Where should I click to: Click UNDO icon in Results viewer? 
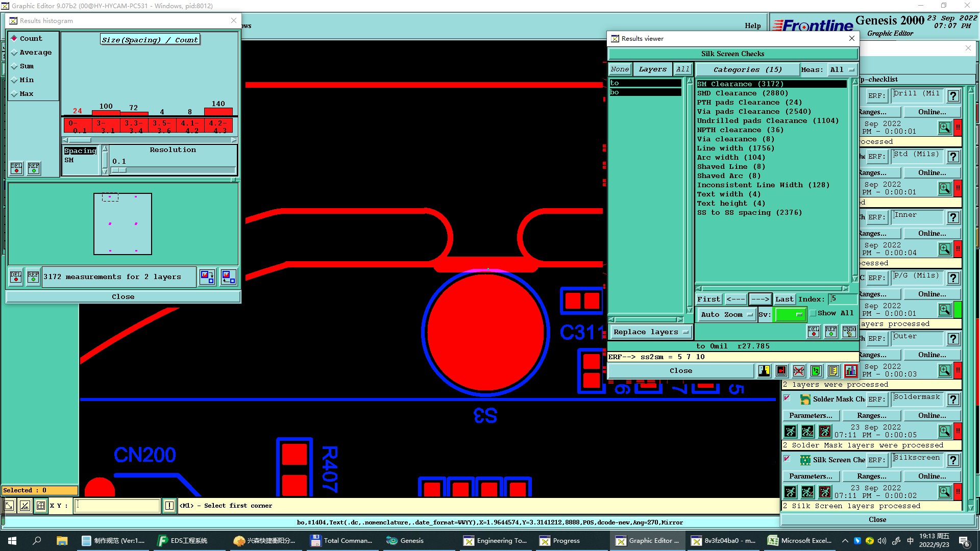(849, 332)
